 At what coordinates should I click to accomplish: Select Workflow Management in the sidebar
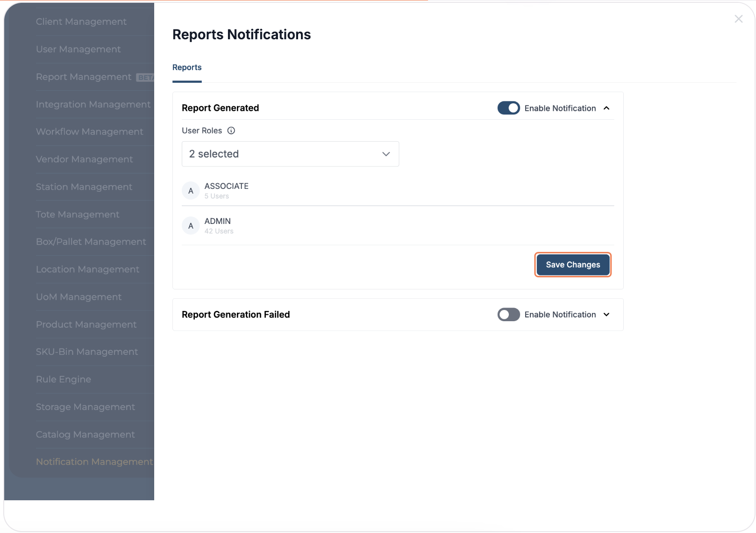(90, 132)
